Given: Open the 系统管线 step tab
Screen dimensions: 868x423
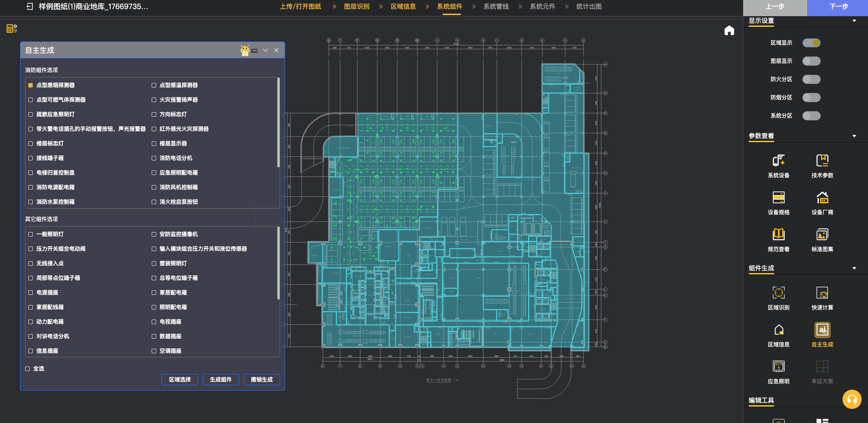Looking at the screenshot, I should click(496, 7).
